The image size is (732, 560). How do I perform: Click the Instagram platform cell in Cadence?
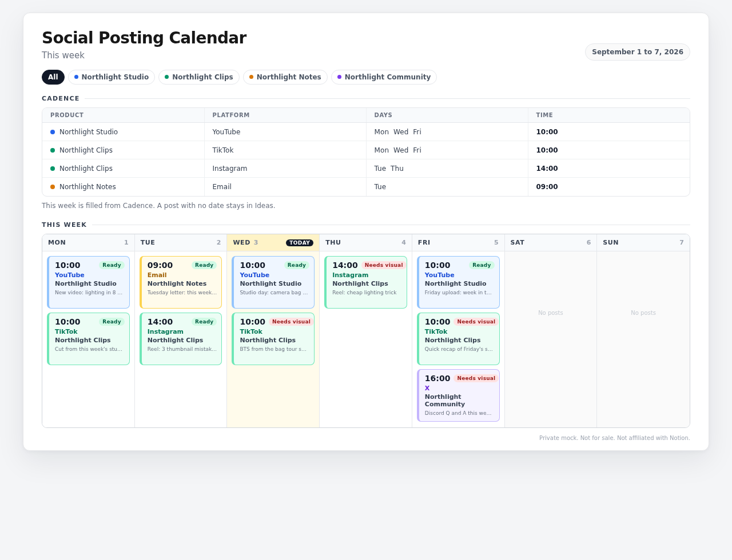point(285,169)
